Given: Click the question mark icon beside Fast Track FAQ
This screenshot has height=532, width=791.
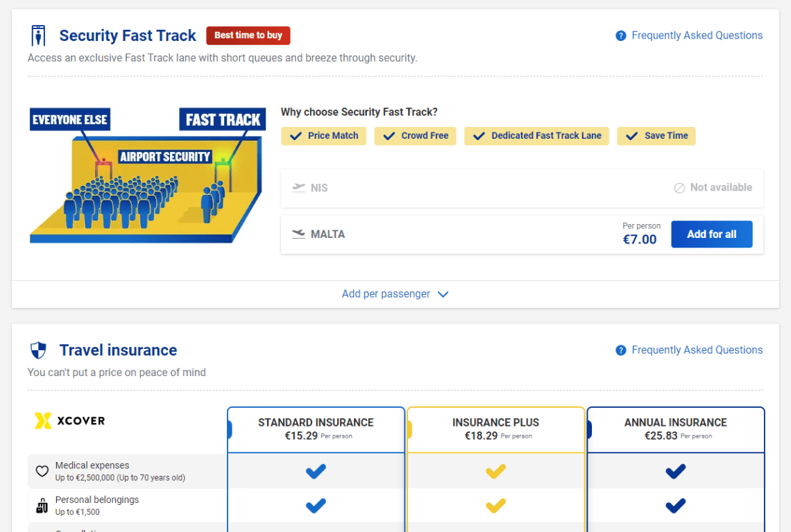Looking at the screenshot, I should click(620, 36).
